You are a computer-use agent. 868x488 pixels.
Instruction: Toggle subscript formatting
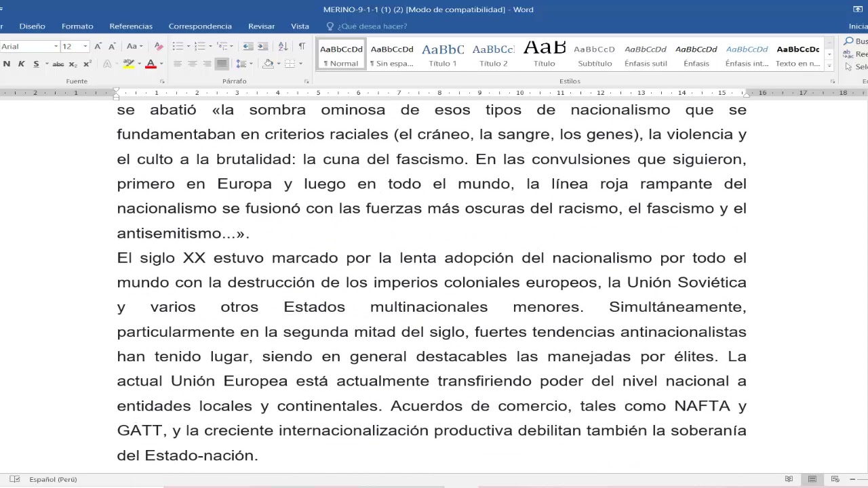point(73,64)
